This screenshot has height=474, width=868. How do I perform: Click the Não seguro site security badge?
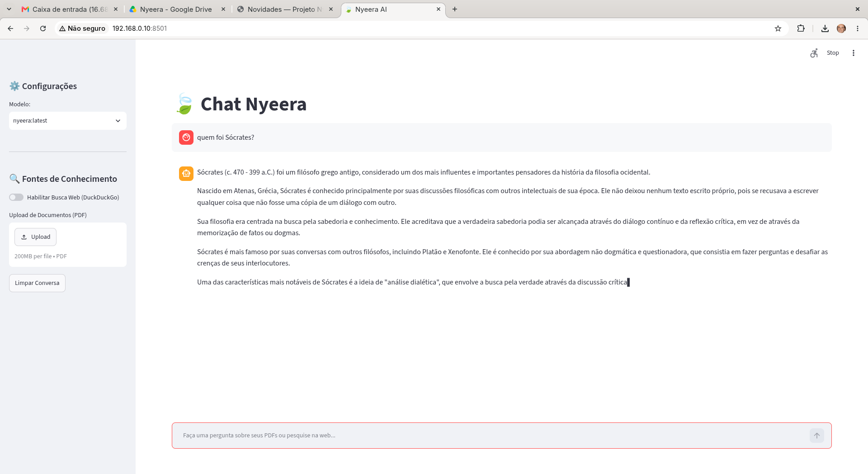tap(82, 28)
